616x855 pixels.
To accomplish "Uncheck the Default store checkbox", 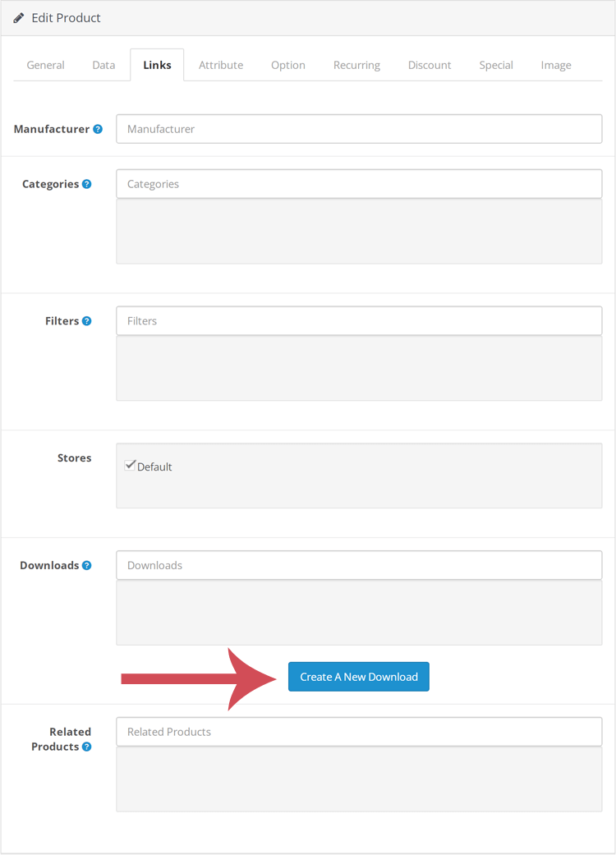I will click(130, 465).
